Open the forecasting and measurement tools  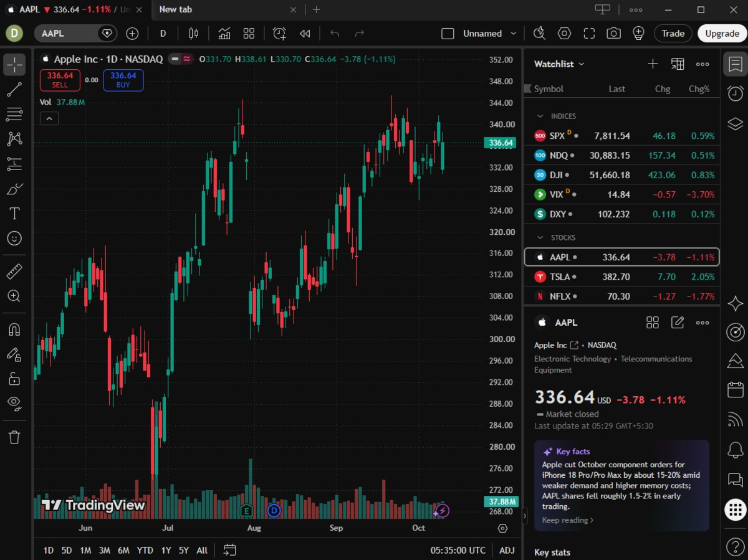[14, 164]
